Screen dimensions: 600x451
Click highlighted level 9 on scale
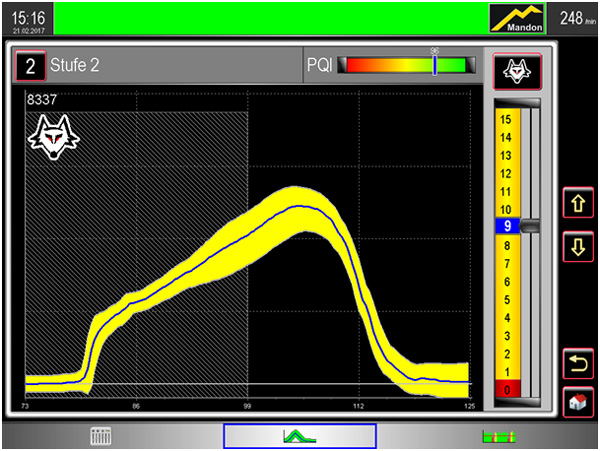[507, 227]
